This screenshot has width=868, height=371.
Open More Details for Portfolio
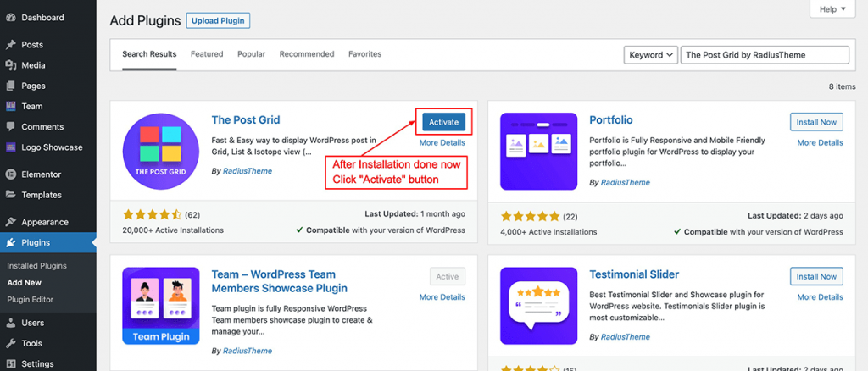pyautogui.click(x=820, y=142)
